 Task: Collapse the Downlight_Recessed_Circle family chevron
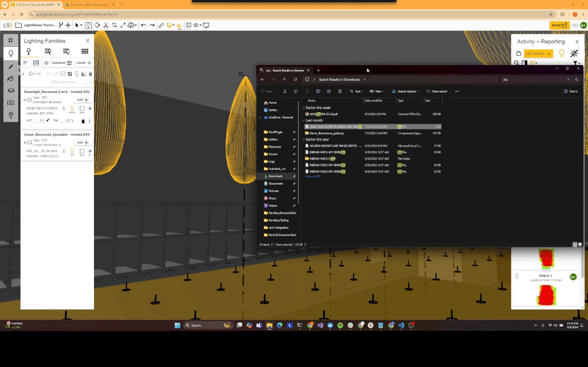(24, 100)
